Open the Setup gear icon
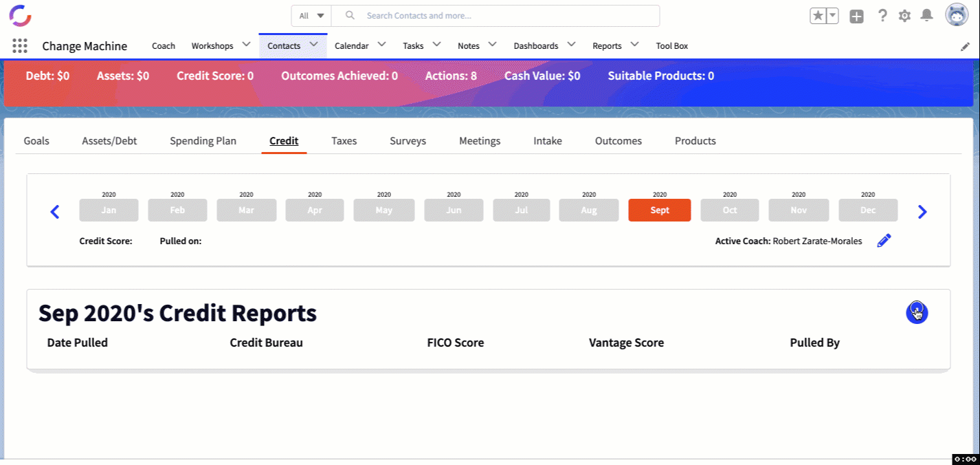This screenshot has height=465, width=980. pos(904,16)
